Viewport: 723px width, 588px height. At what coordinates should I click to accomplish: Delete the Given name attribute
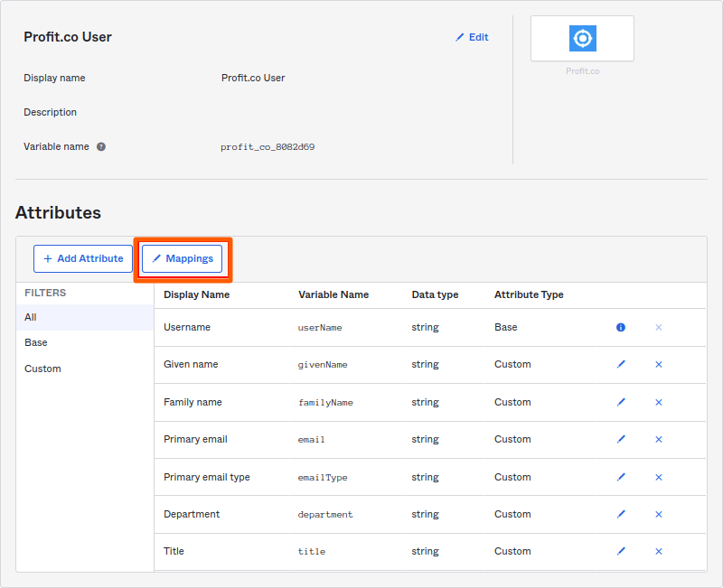tap(658, 364)
